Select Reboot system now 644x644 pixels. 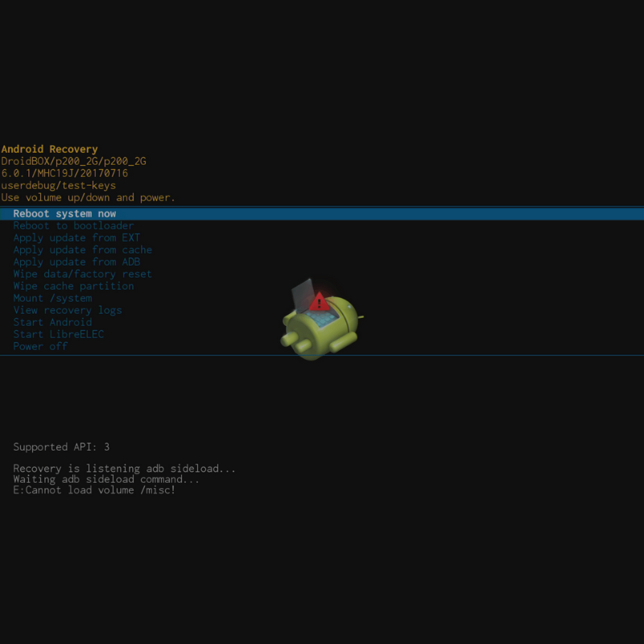[x=64, y=214]
